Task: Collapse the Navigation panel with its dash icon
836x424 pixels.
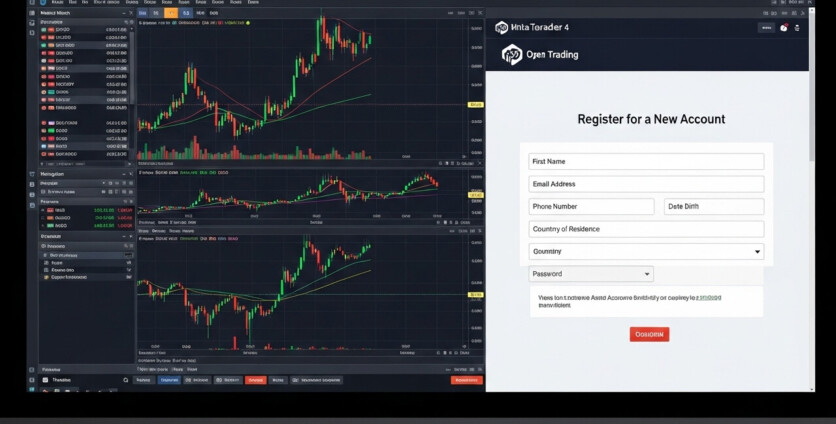Action: [x=124, y=174]
